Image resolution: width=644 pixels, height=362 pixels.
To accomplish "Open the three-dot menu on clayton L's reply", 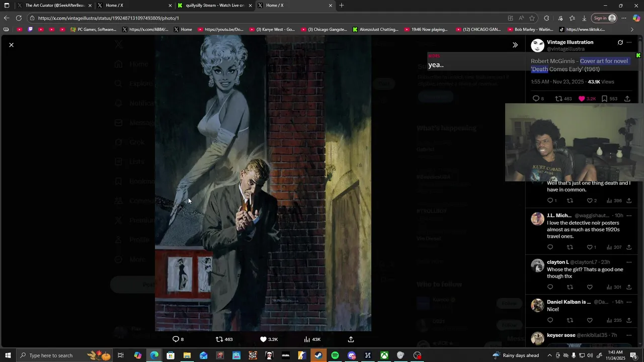I will click(629, 262).
